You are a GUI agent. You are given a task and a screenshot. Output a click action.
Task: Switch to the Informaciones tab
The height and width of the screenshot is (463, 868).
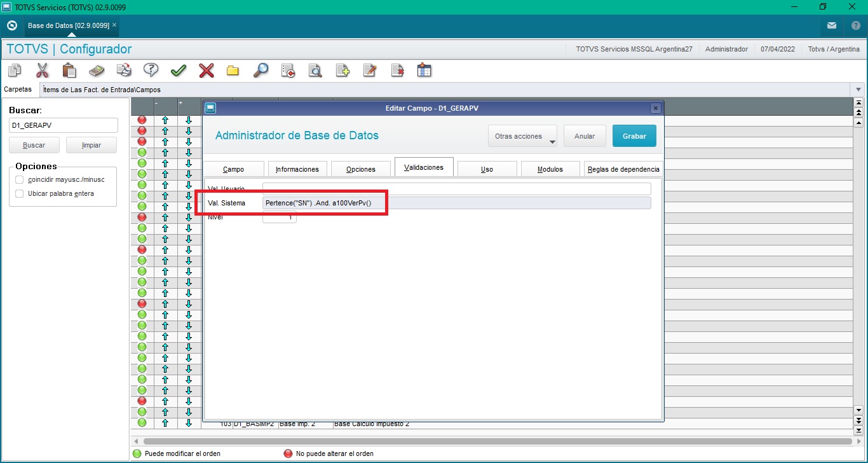click(x=297, y=169)
